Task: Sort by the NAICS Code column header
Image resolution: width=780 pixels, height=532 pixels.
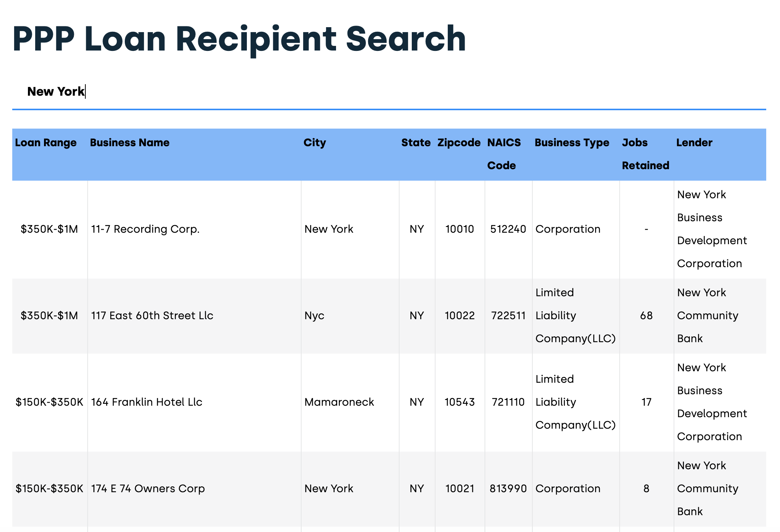Action: pos(504,153)
